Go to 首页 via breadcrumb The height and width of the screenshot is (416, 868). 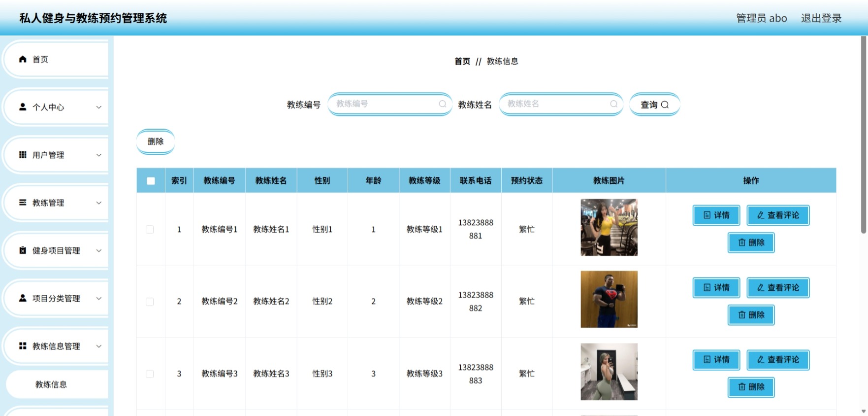[x=462, y=61]
